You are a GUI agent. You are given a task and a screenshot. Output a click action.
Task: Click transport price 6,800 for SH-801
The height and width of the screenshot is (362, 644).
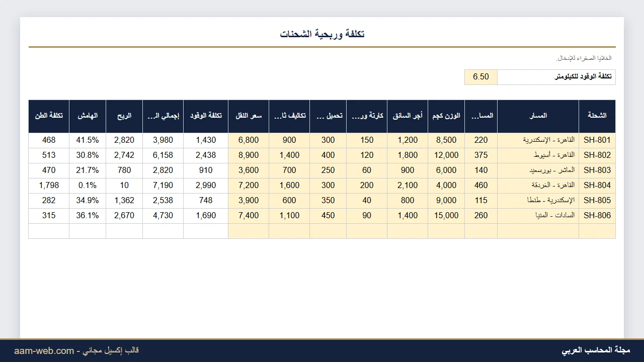[249, 140]
